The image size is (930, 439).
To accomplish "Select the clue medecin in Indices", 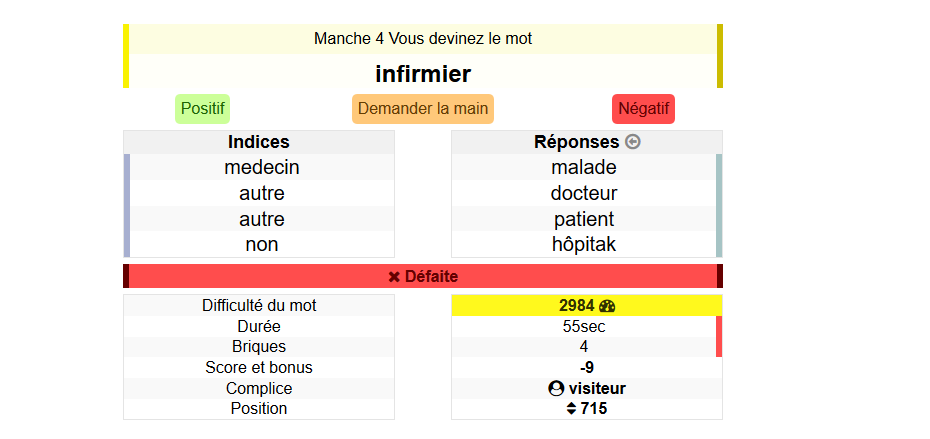I will coord(261,168).
